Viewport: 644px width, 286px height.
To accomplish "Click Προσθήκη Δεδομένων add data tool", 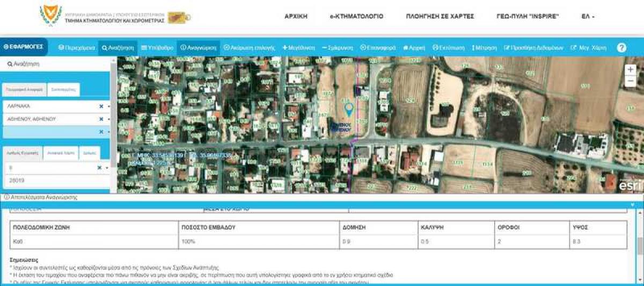I will pyautogui.click(x=533, y=48).
